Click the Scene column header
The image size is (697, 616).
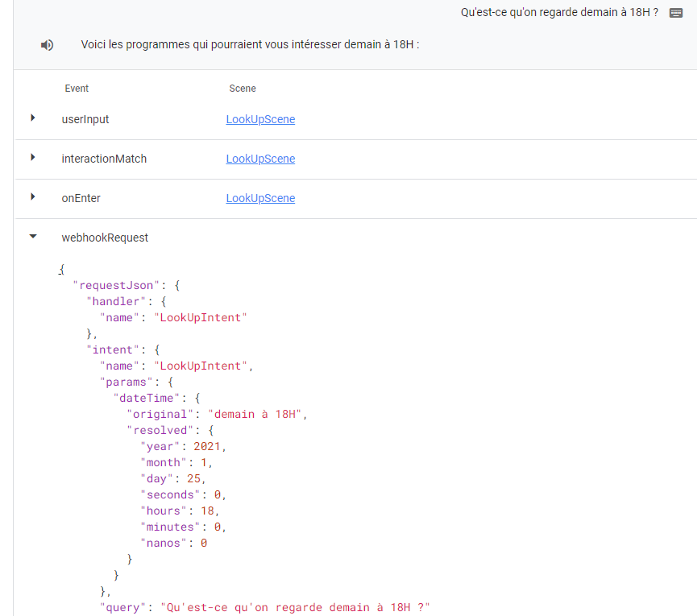point(243,89)
